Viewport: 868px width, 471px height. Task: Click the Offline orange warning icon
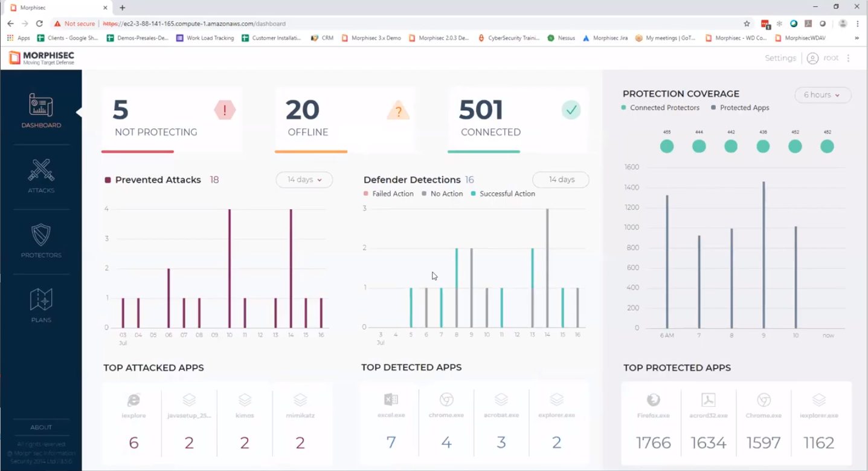tap(398, 111)
